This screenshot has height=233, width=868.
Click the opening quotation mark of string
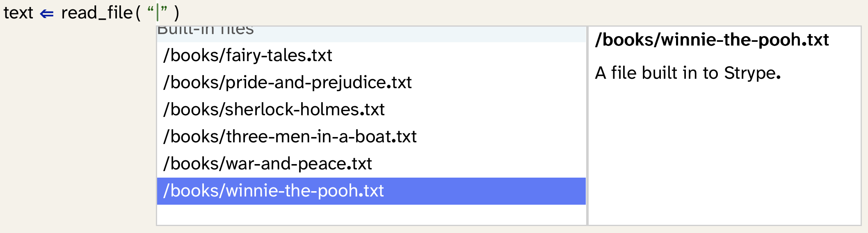click(151, 10)
